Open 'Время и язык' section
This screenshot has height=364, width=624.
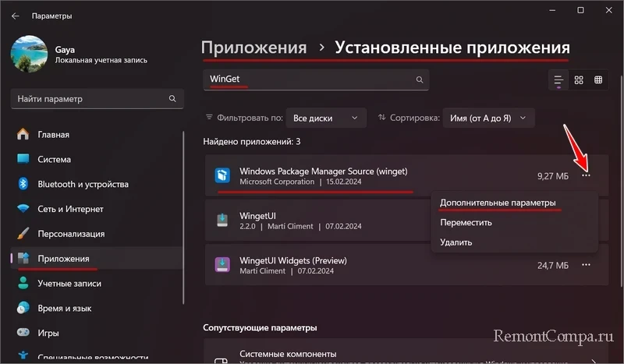pos(97,309)
